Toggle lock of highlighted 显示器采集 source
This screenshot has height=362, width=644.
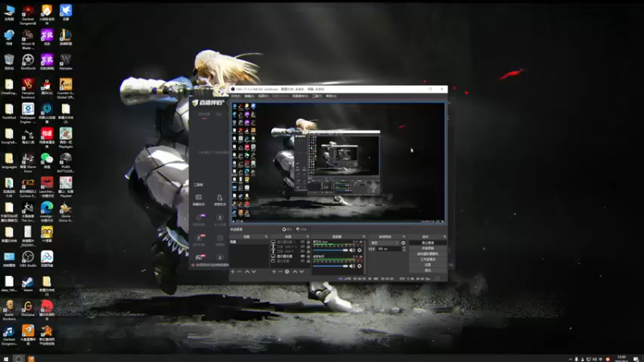308,256
